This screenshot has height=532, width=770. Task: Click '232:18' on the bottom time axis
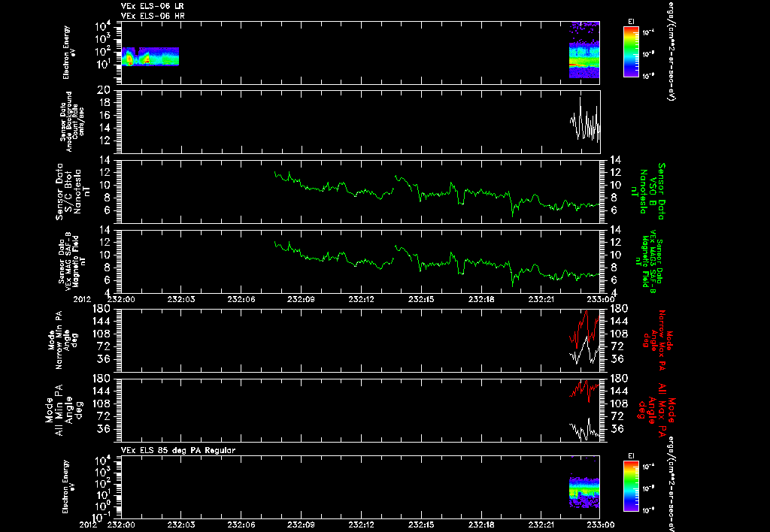point(482,524)
